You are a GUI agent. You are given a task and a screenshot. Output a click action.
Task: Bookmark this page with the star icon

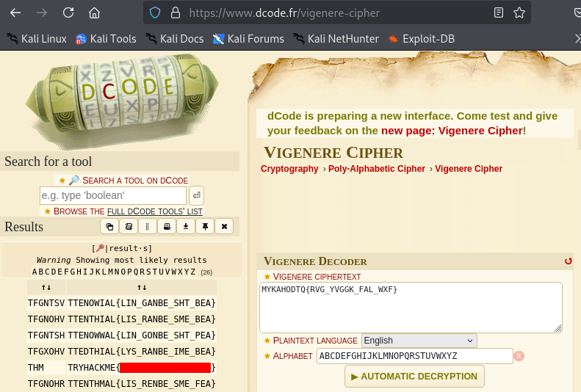tap(519, 13)
